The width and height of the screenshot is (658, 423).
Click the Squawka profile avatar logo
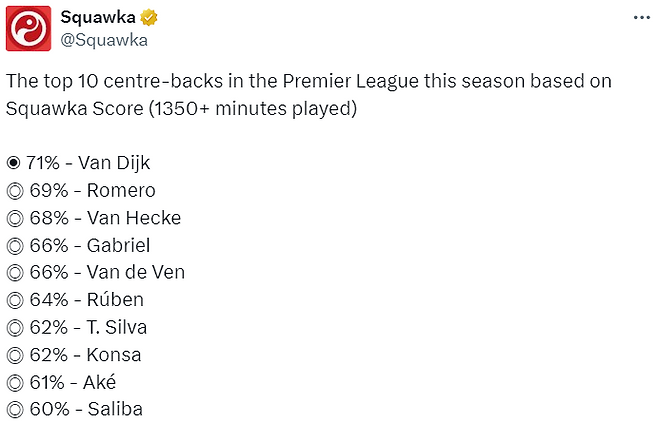click(29, 28)
